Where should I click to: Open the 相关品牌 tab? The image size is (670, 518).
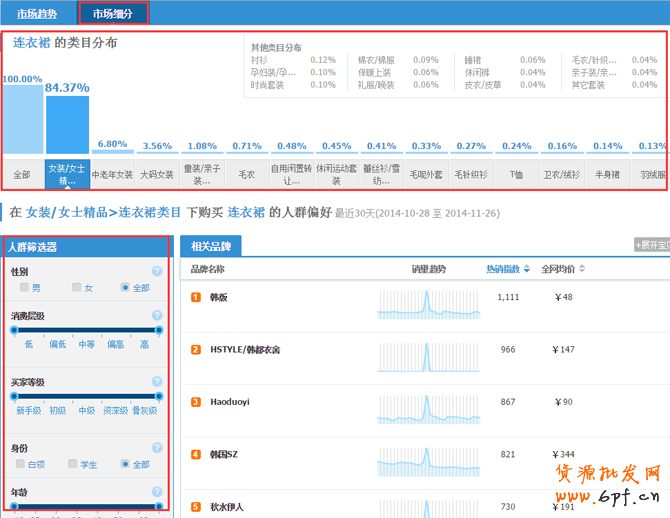click(211, 245)
